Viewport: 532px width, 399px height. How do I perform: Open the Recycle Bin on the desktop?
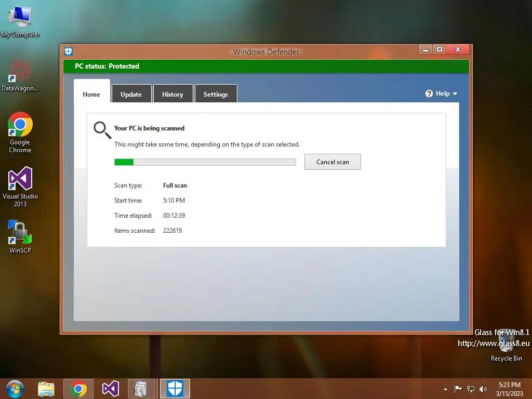[506, 345]
